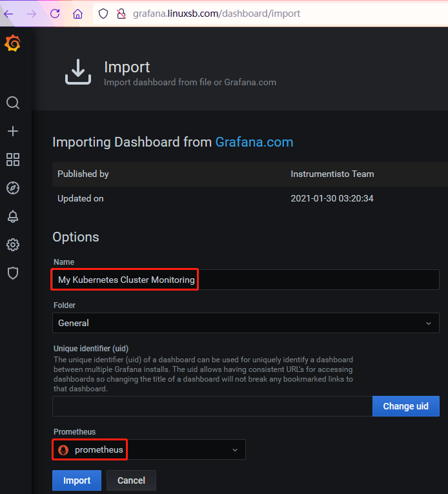
Task: Open the Search dashboards icon in sidebar
Action: [x=13, y=103]
